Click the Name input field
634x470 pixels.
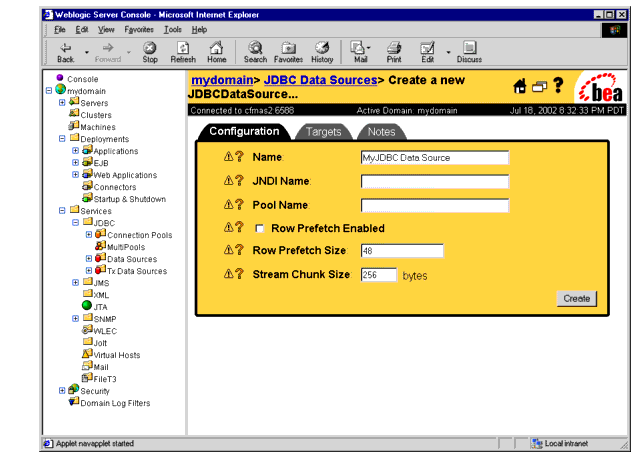pyautogui.click(x=435, y=158)
